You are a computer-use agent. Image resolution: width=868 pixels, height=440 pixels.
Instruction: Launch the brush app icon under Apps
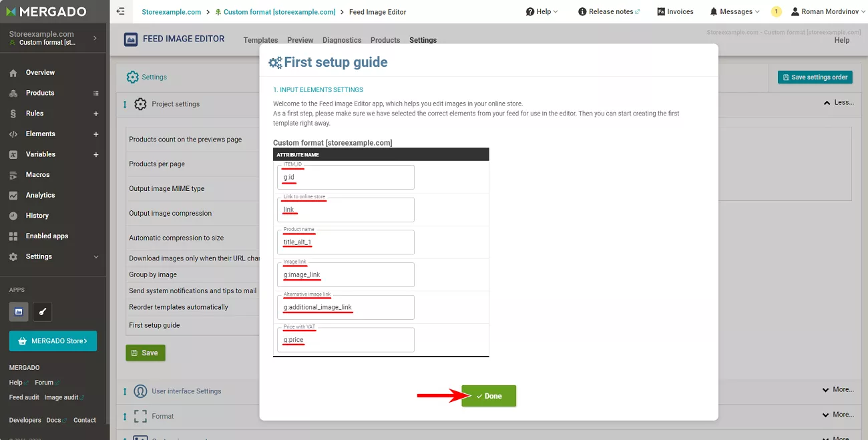42,311
